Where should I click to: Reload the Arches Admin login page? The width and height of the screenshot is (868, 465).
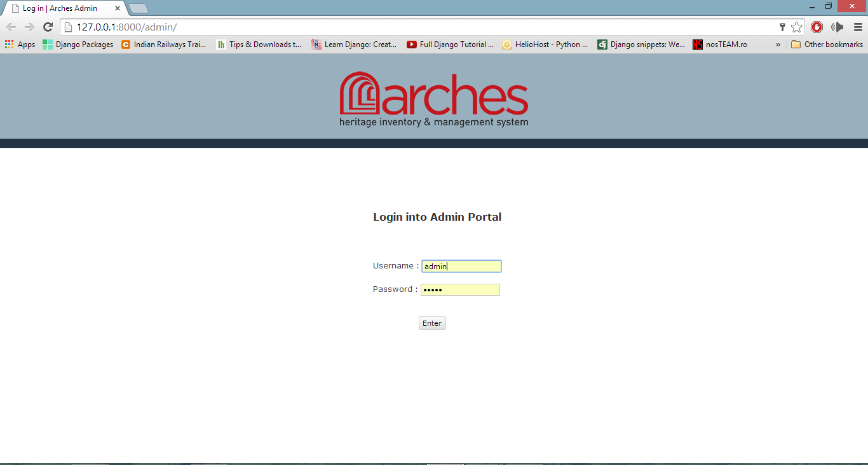[48, 27]
